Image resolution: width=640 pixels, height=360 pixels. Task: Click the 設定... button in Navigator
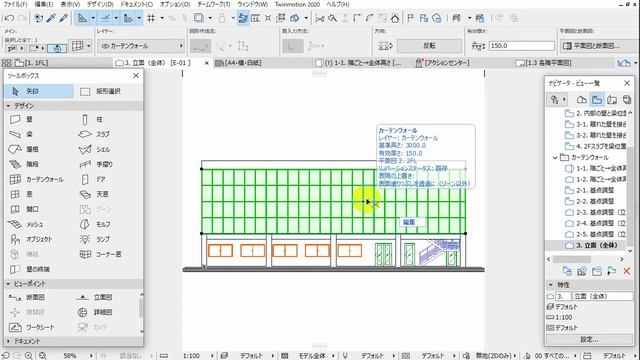589,339
